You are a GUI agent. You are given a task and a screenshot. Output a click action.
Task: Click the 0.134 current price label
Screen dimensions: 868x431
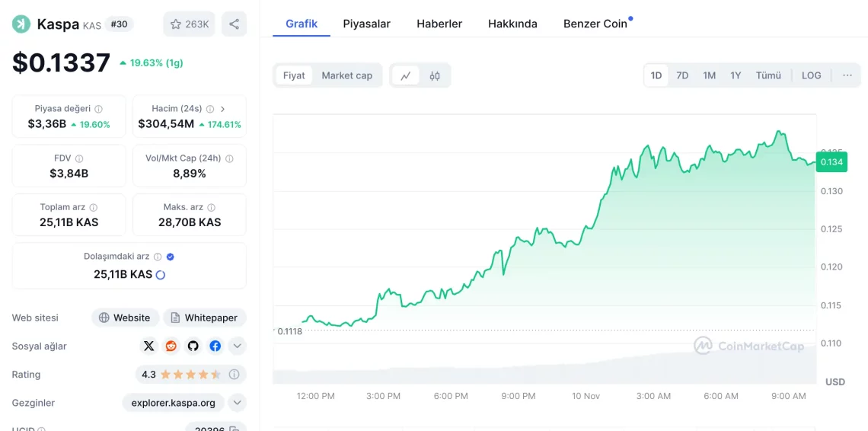[x=831, y=162]
